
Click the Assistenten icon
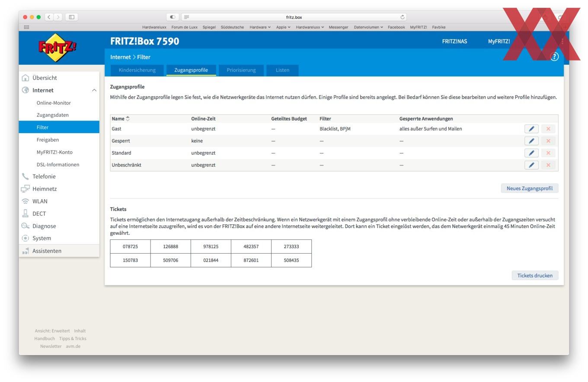[26, 251]
